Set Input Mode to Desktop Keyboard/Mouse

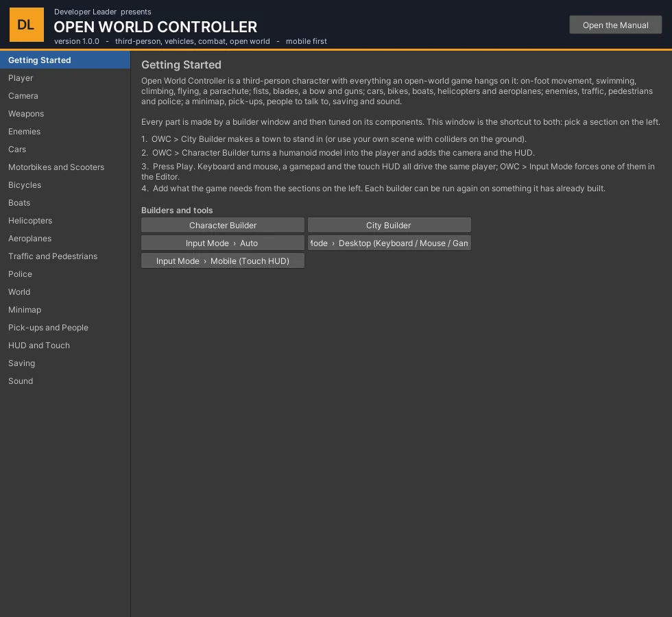coord(389,243)
